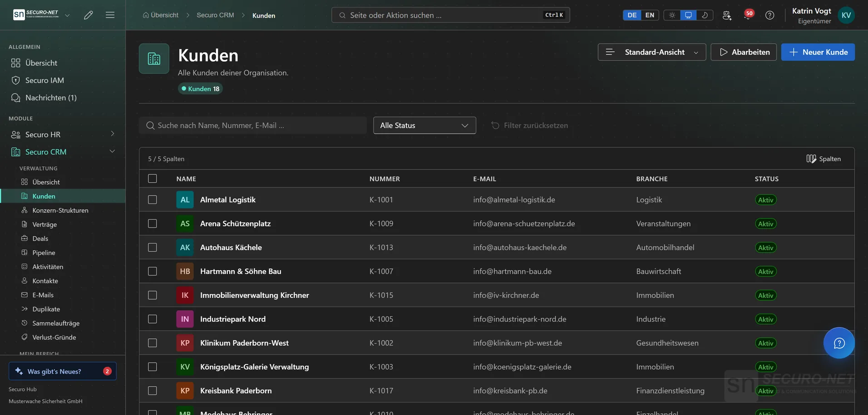Check the Kreisbank Paderborn row checkbox
This screenshot has height=415, width=868.
(153, 390)
